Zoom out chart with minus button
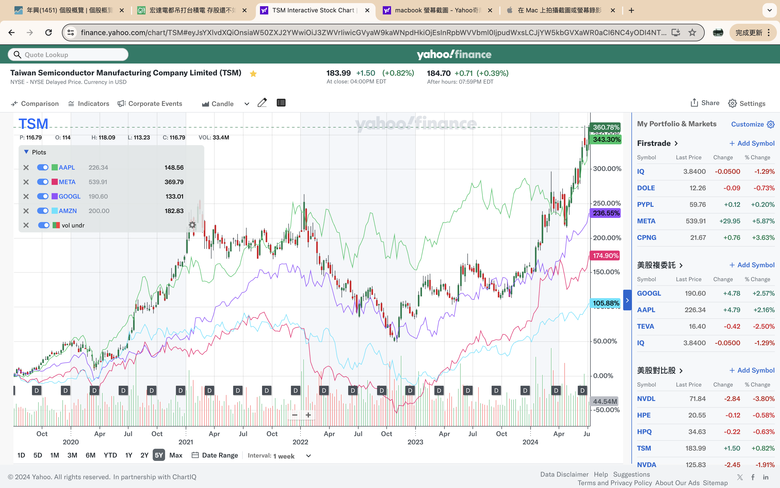 click(x=294, y=415)
